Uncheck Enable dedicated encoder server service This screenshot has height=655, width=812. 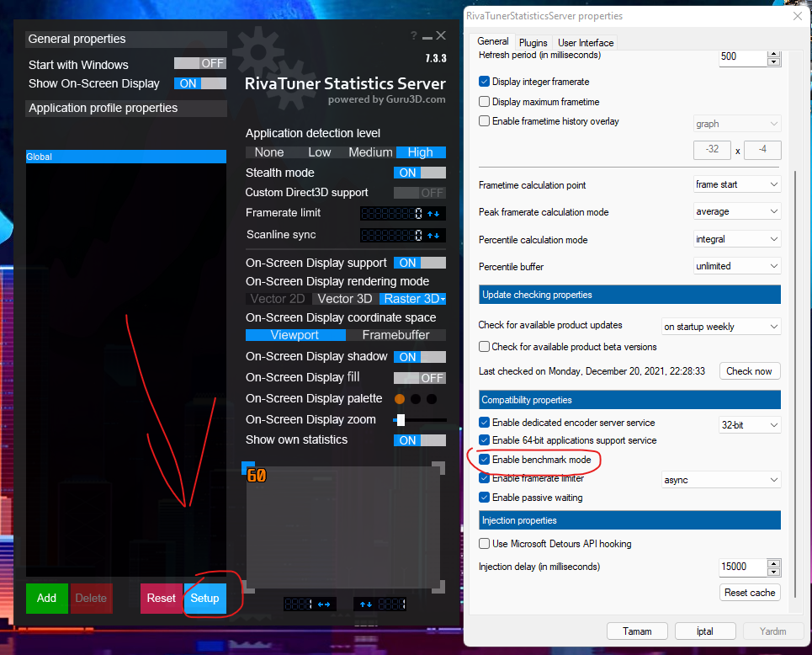click(x=484, y=423)
